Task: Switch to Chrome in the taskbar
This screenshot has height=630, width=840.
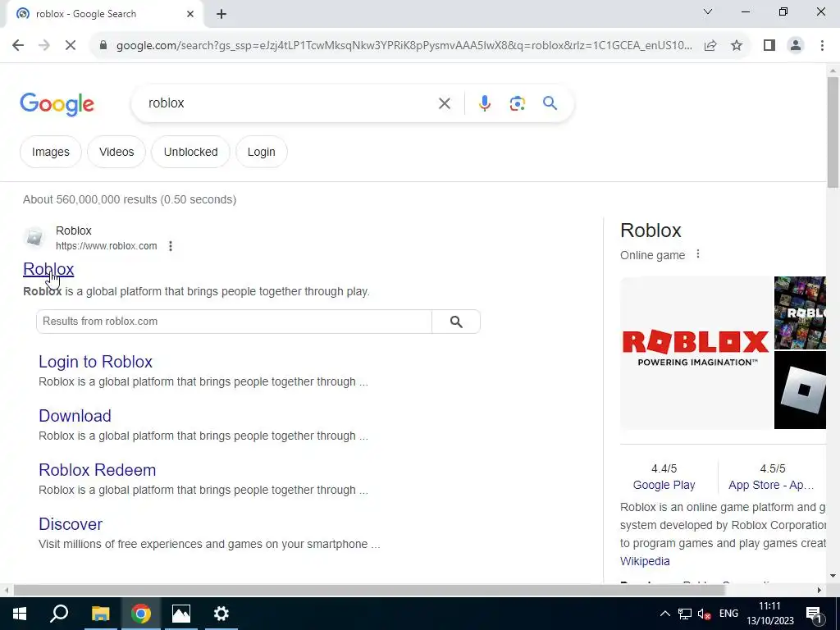Action: 141,614
